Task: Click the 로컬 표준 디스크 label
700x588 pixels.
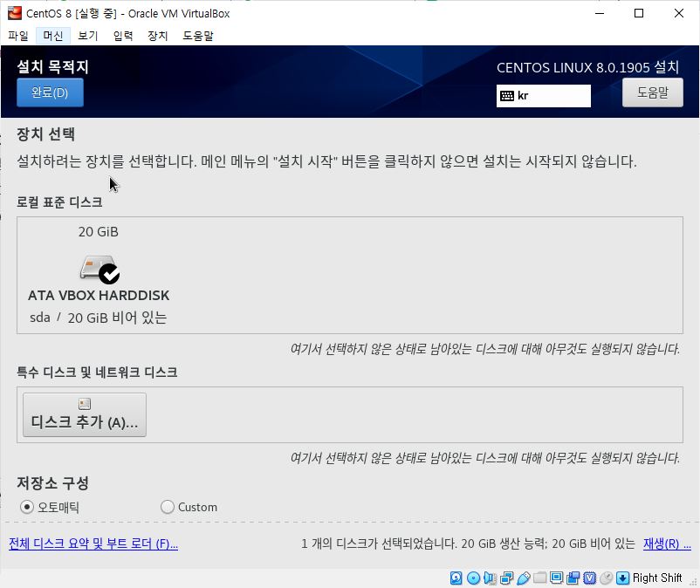Action: (x=59, y=202)
